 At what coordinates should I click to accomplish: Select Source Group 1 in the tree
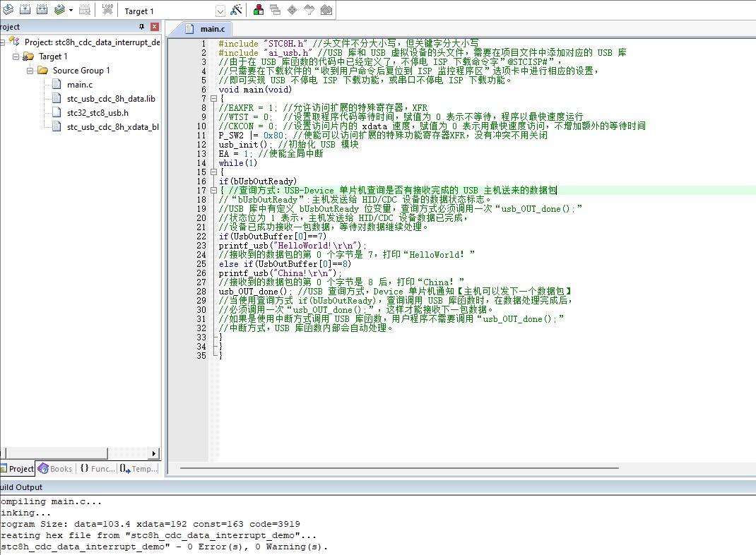click(x=81, y=71)
